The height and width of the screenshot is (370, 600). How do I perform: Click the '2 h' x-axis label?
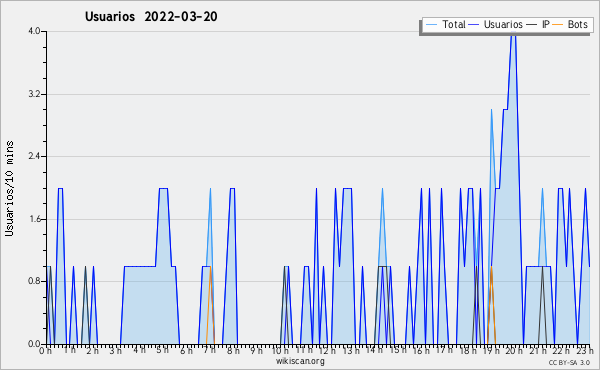(x=92, y=351)
